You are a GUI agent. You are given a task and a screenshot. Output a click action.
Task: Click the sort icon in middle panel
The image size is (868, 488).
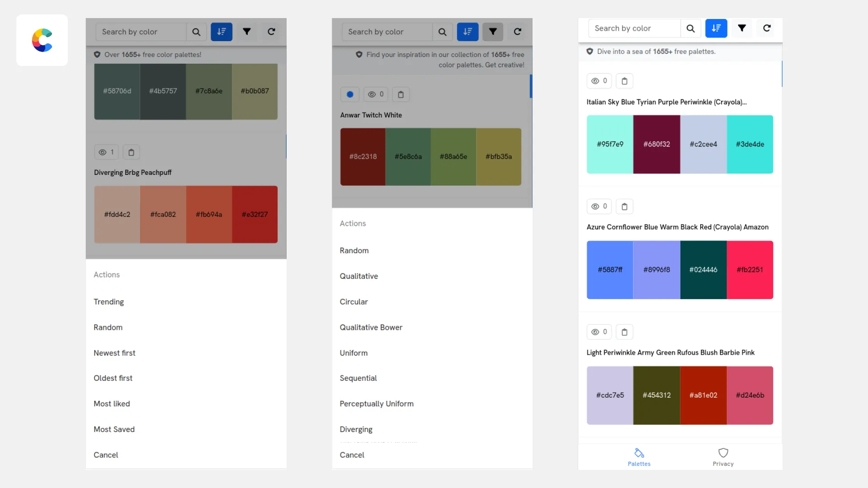tap(468, 32)
